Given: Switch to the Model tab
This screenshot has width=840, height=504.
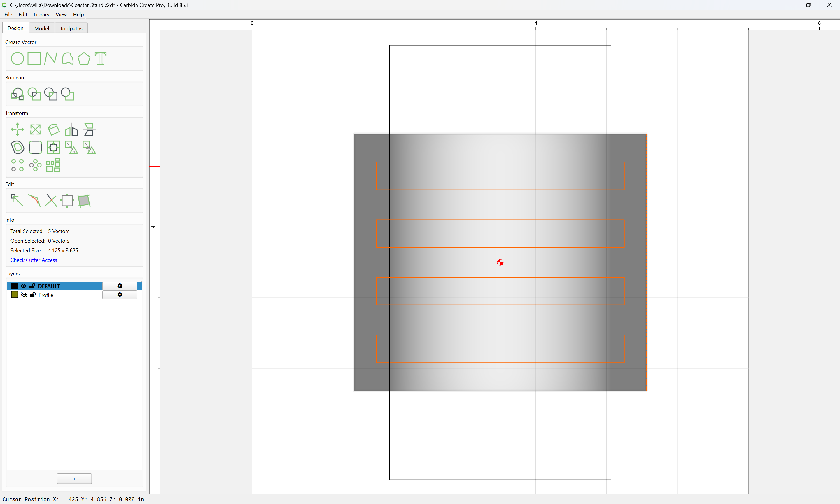Looking at the screenshot, I should 42,28.
